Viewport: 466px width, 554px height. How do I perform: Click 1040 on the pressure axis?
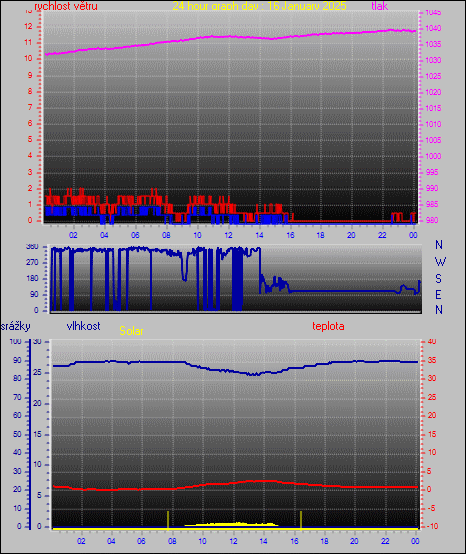pos(433,28)
